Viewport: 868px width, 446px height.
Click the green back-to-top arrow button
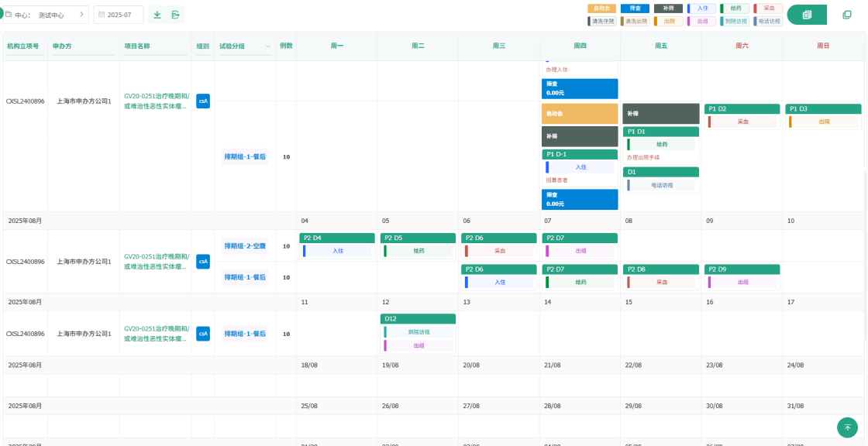847,427
